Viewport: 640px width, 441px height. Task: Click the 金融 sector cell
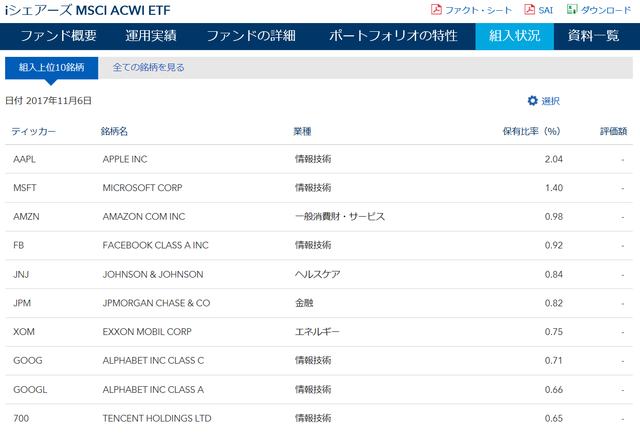pyautogui.click(x=304, y=303)
